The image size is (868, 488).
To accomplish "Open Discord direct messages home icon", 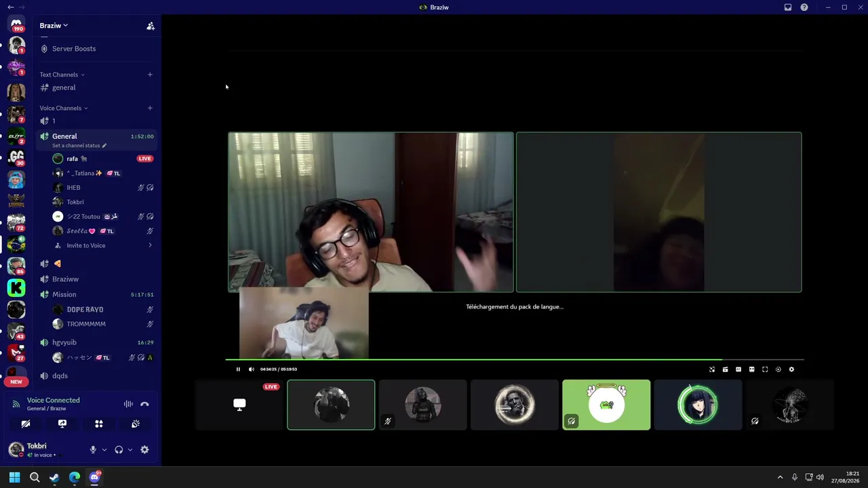I will [16, 24].
